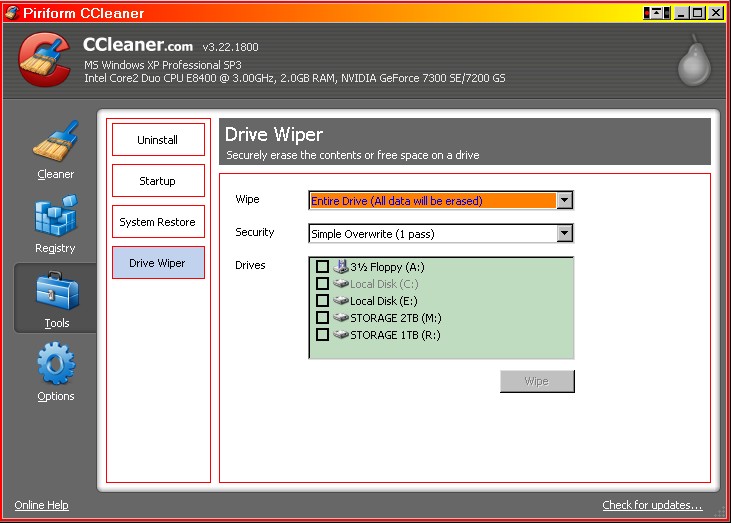The width and height of the screenshot is (731, 523).
Task: Click the Options label in sidebar
Action: click(x=56, y=396)
